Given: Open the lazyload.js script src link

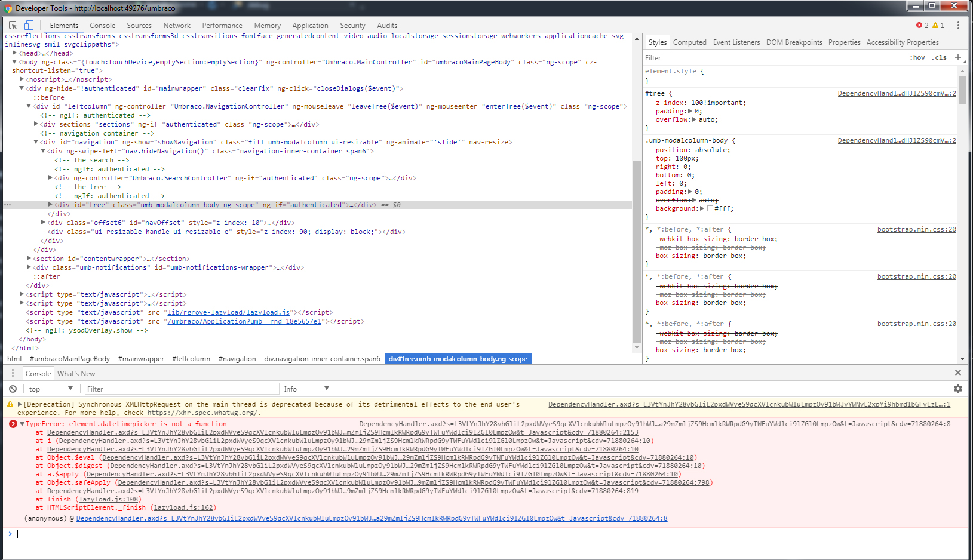Looking at the screenshot, I should [228, 312].
